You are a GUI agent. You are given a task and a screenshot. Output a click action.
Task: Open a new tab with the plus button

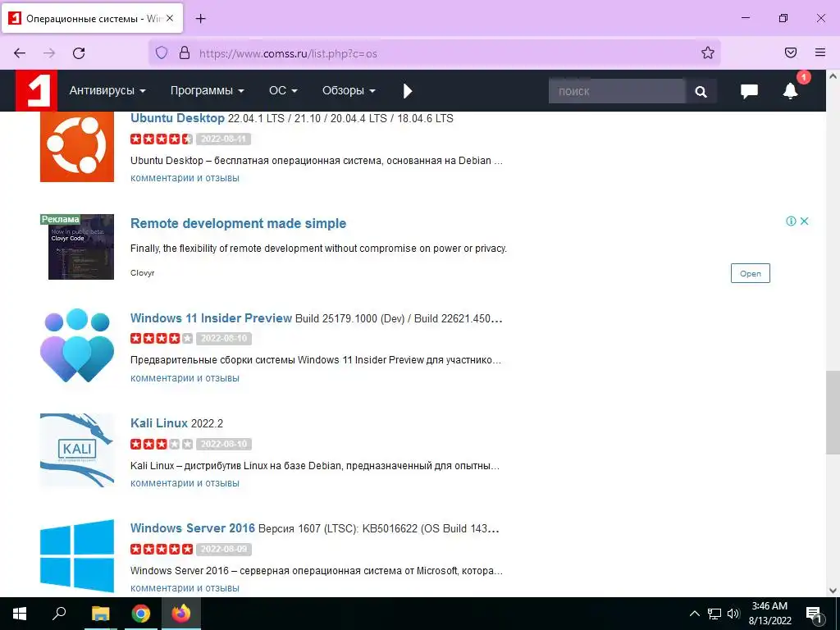pyautogui.click(x=200, y=19)
